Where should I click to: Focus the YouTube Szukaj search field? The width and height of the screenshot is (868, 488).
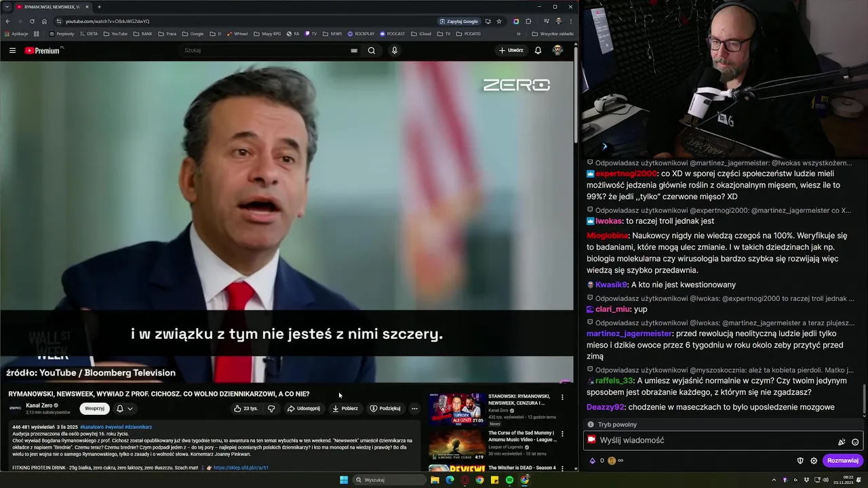264,50
